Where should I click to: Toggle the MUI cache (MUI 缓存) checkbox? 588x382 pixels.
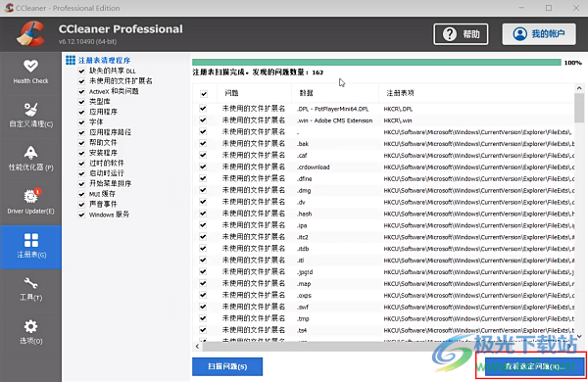(x=81, y=194)
